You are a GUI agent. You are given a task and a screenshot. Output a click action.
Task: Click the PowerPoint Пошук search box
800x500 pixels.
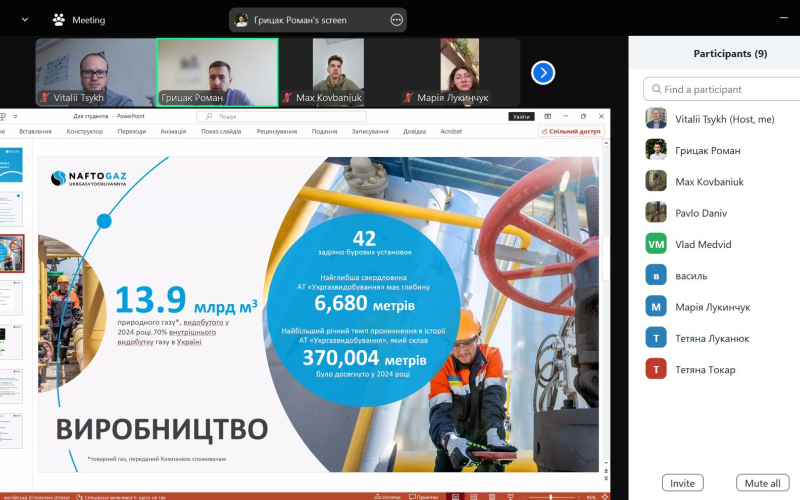coord(281,116)
